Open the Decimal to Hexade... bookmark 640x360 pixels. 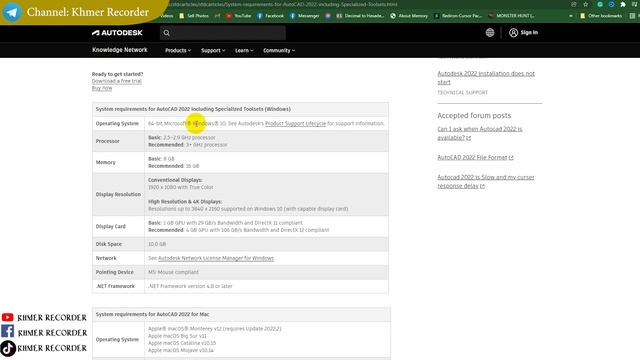point(360,16)
